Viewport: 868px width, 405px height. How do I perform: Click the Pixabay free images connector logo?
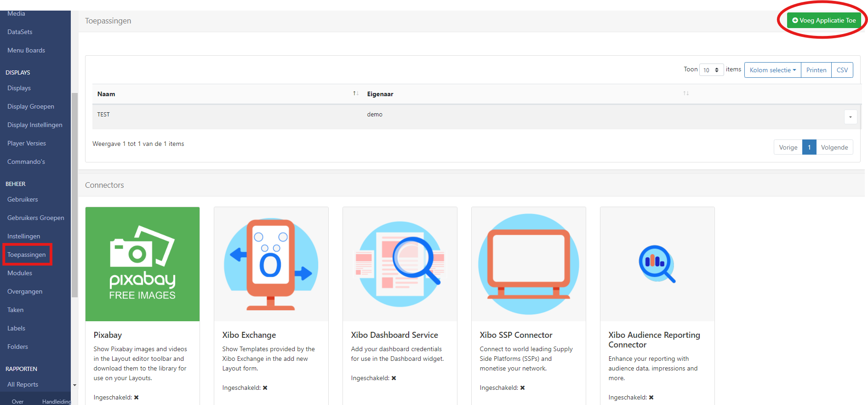coord(143,264)
